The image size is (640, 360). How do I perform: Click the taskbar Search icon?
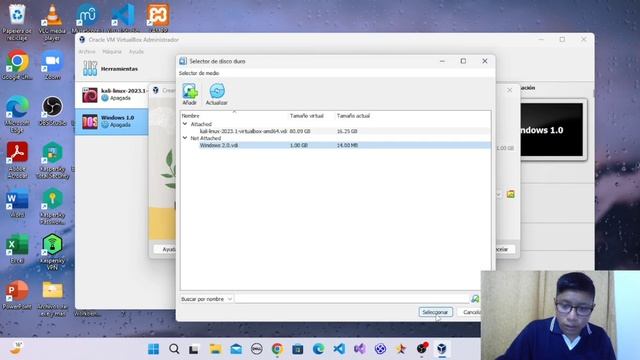click(x=174, y=349)
